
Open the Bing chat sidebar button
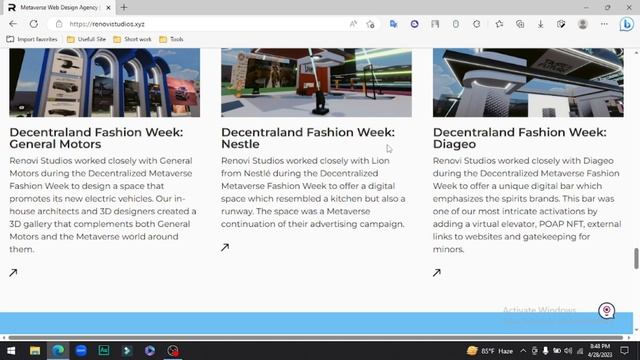627,24
